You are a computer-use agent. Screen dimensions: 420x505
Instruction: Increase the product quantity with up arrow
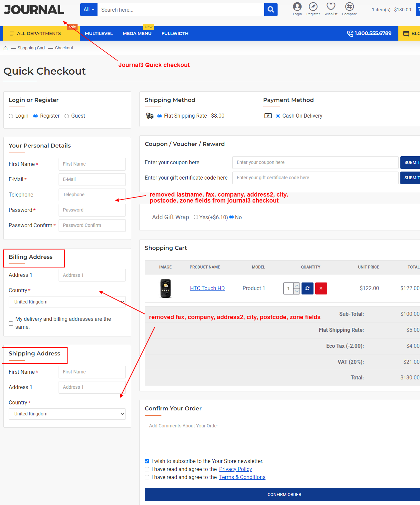(297, 285)
